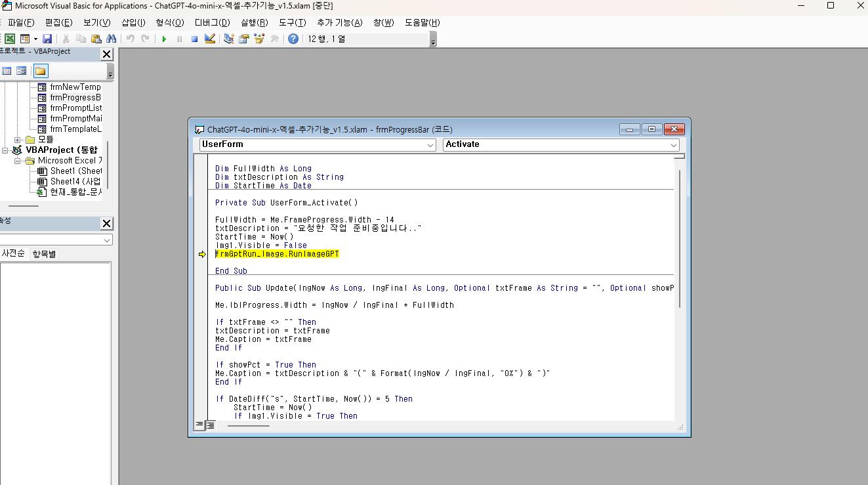Toggle Folders view in Project pane

(41, 71)
